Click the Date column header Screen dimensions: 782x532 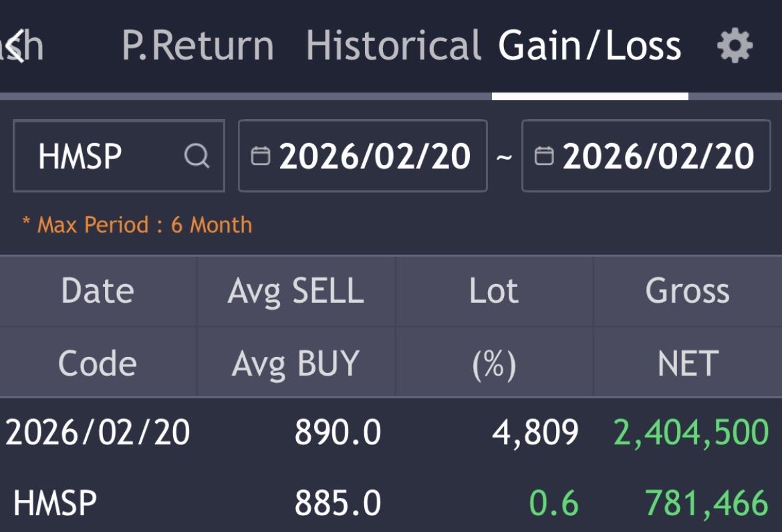point(98,291)
